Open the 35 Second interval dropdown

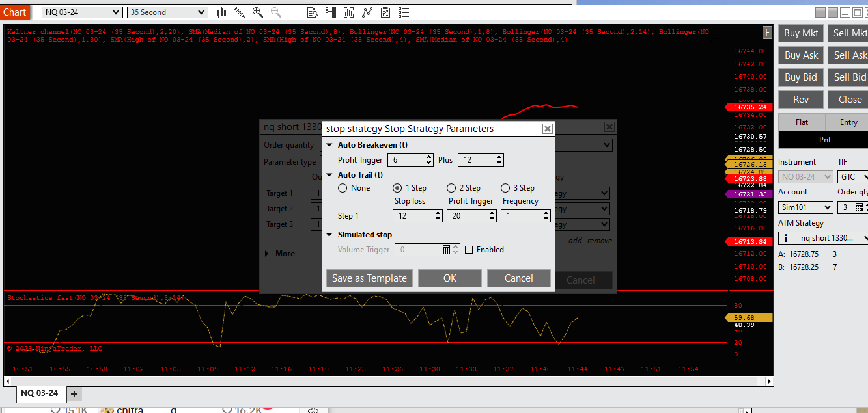click(168, 12)
